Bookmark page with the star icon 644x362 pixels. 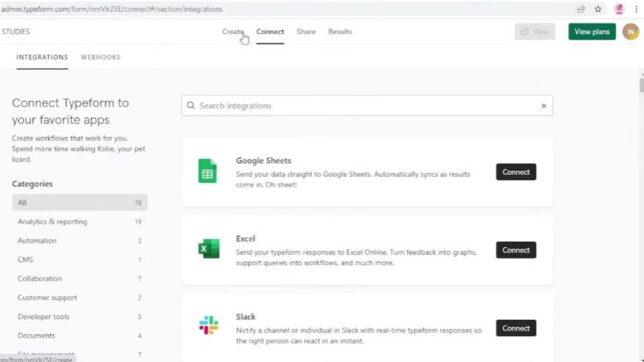[x=598, y=9]
